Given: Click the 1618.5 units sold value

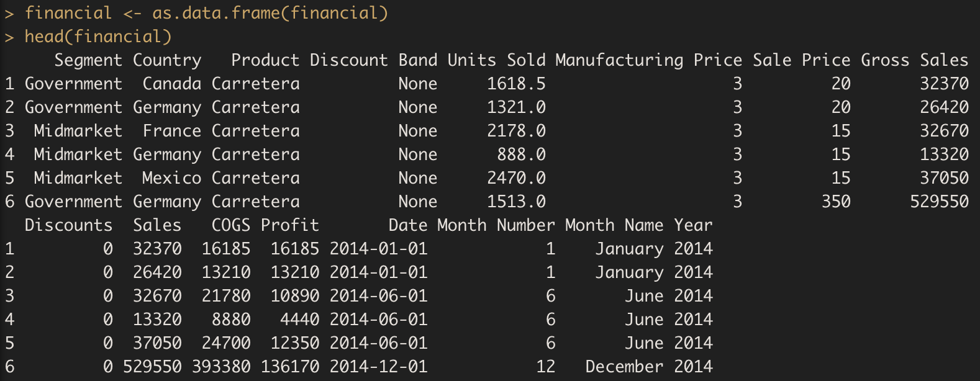Looking at the screenshot, I should (x=516, y=84).
